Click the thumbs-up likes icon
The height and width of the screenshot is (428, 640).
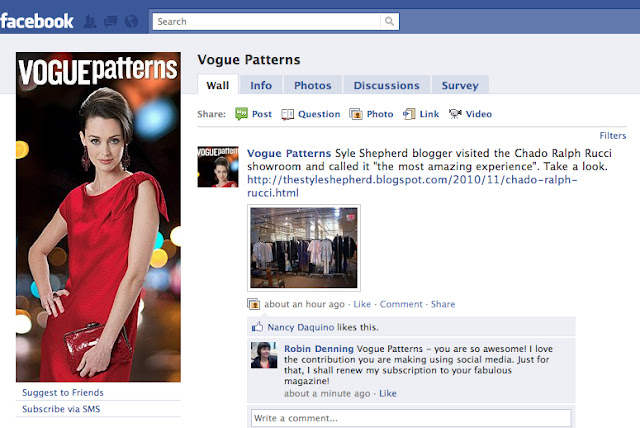click(257, 327)
